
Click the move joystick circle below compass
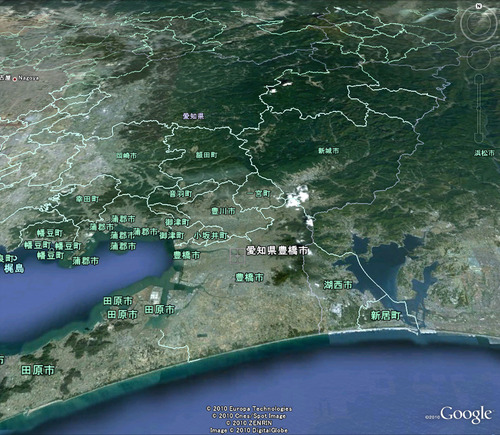pos(479,58)
